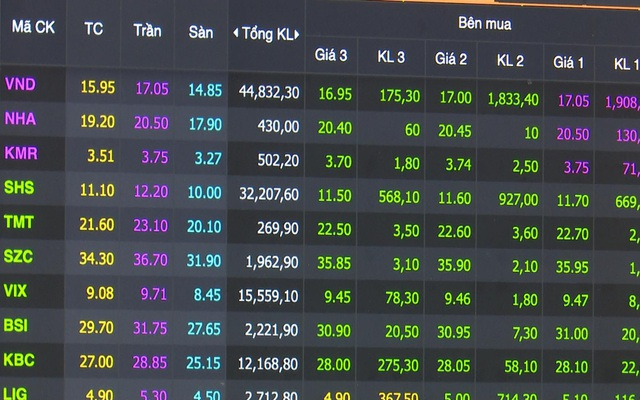Click KMR Giá 2 bid 3.74
Image resolution: width=640 pixels, height=400 pixels.
[x=458, y=164]
